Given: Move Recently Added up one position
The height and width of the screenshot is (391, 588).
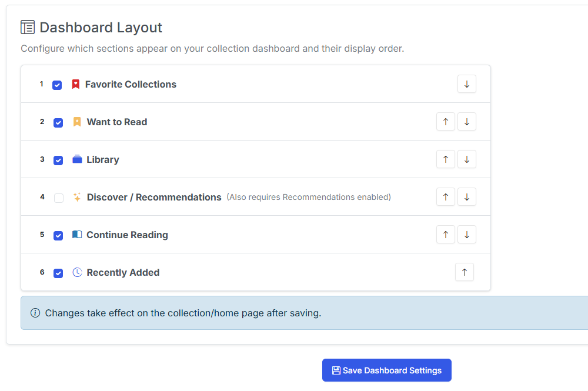Looking at the screenshot, I should point(464,272).
